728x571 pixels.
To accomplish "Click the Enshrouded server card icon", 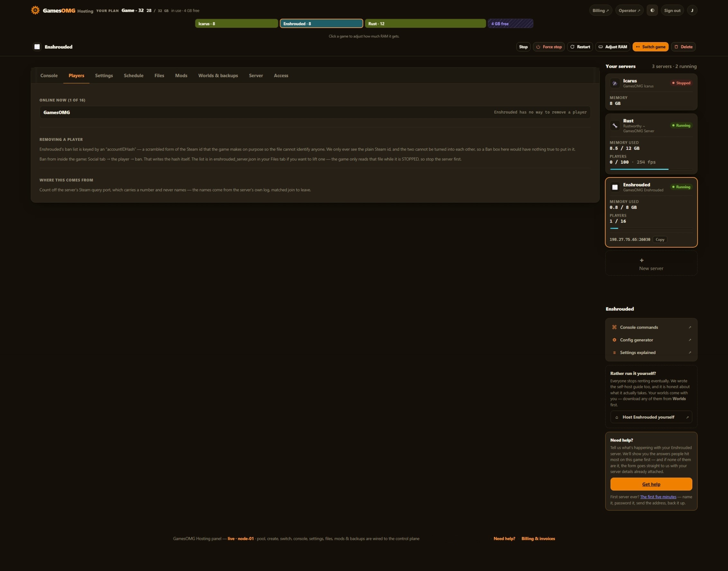I will coord(614,187).
